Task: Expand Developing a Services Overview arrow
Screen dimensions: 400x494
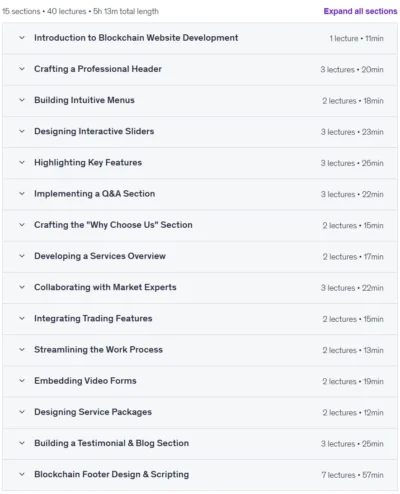Action: coord(22,256)
